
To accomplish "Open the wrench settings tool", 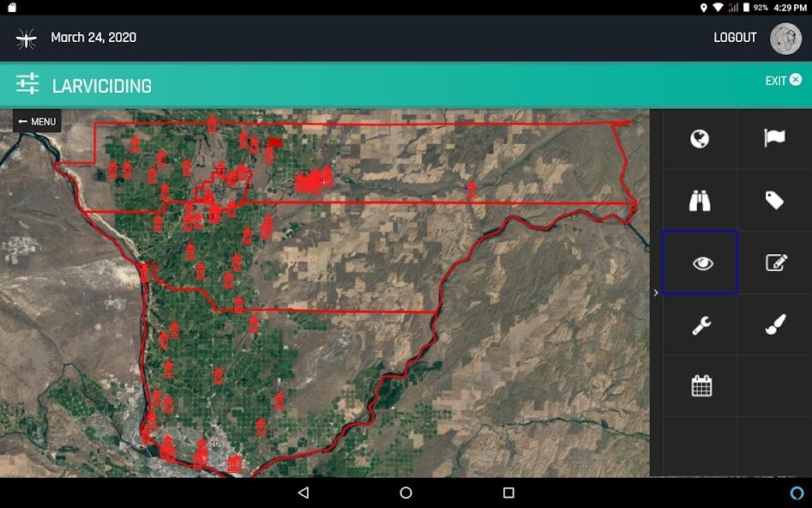I will [699, 325].
